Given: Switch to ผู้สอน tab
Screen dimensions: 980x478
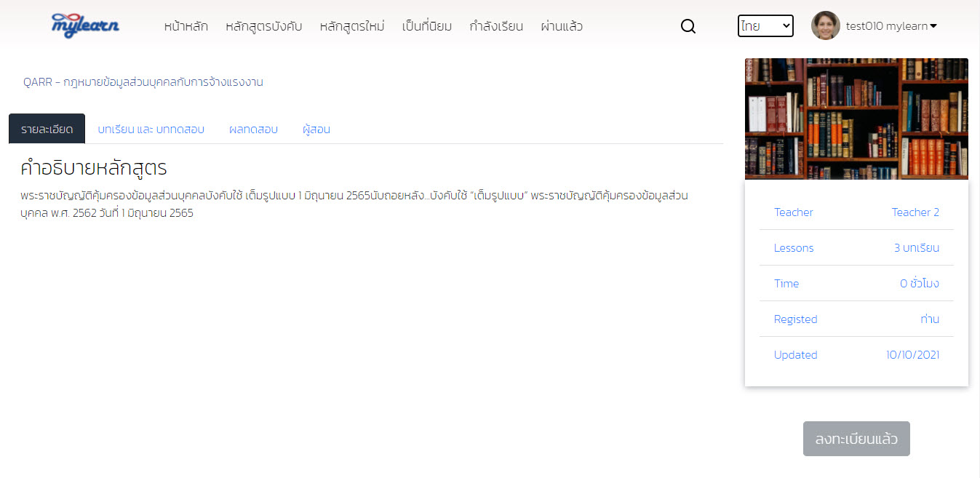Looking at the screenshot, I should coord(316,130).
